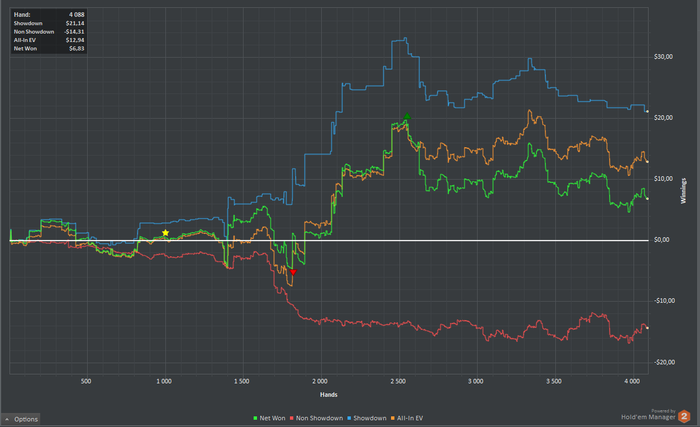
Task: Click the green upward triangle peak marker
Action: click(407, 116)
